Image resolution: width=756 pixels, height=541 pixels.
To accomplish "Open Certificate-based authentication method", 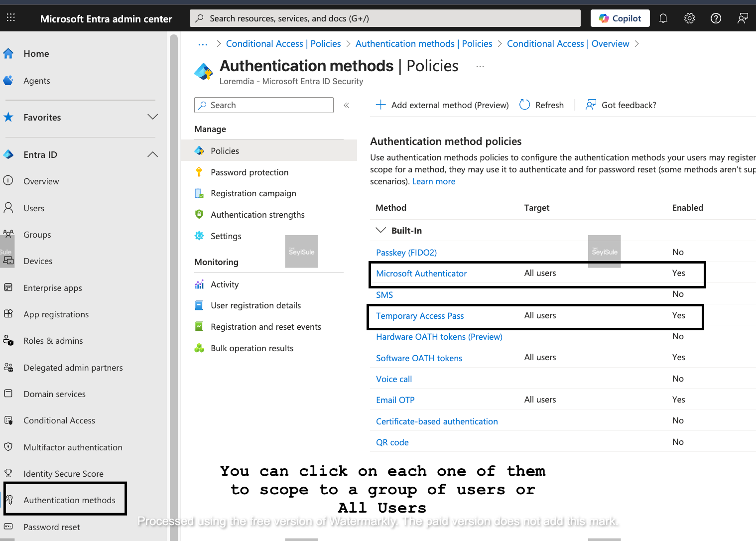I will coord(437,421).
